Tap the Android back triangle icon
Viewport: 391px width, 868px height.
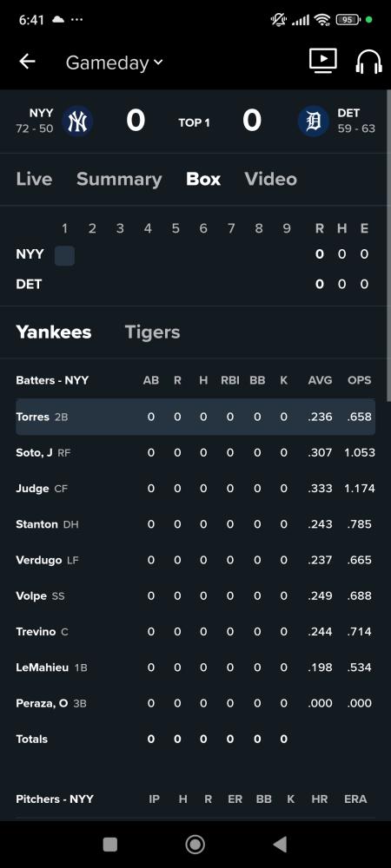tap(281, 845)
